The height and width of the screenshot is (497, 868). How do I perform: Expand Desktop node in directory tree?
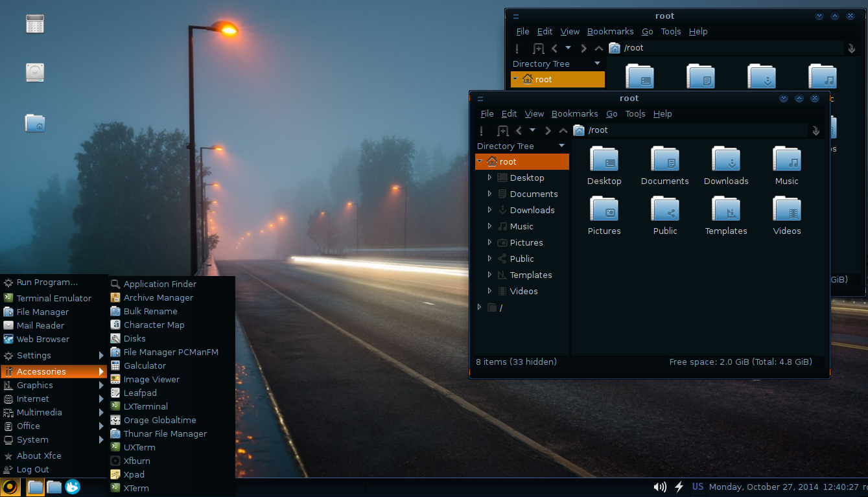pos(490,178)
